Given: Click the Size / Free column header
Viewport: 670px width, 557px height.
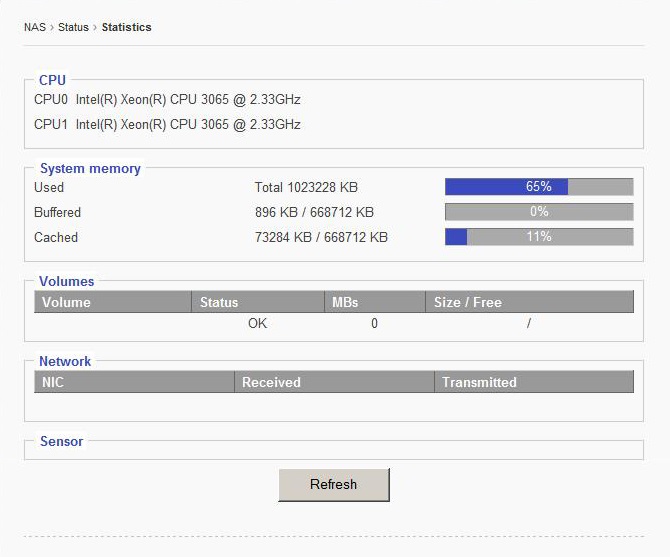Looking at the screenshot, I should (x=529, y=302).
